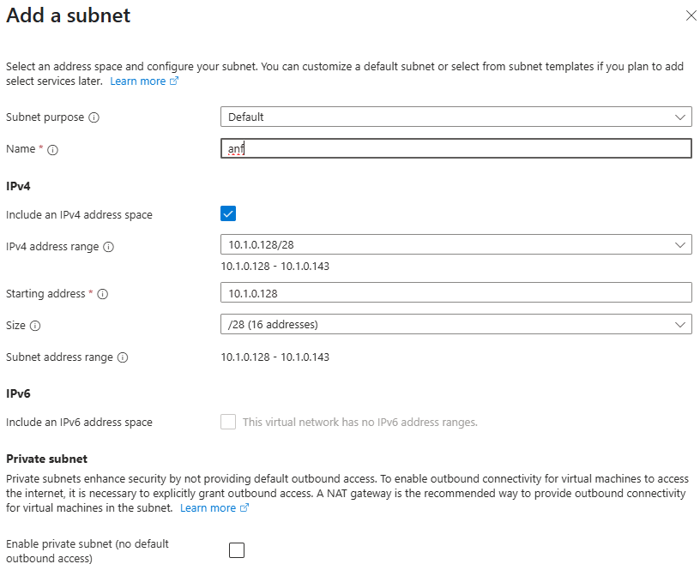Click the Starting address input field
Screen dimensions: 700x588
456,293
